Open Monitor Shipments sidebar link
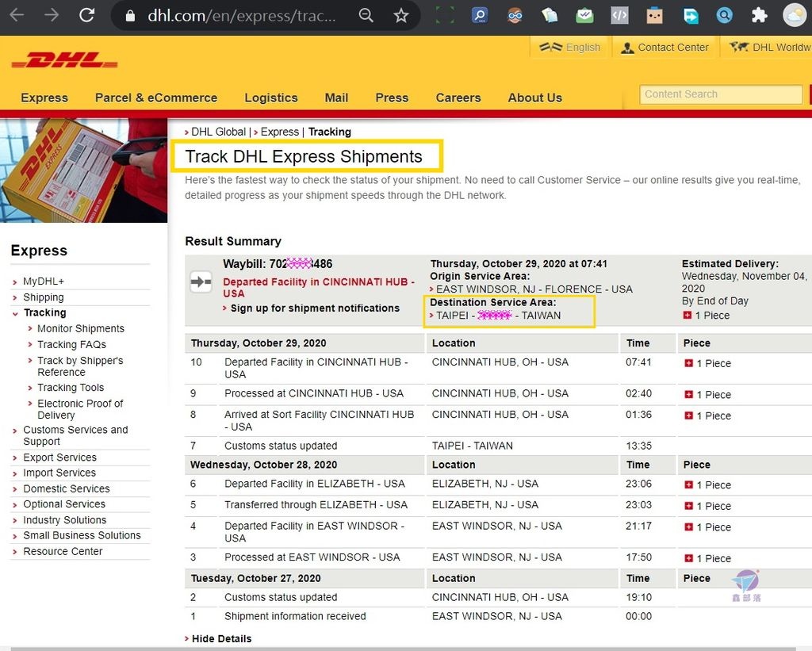The image size is (812, 651). tap(81, 328)
